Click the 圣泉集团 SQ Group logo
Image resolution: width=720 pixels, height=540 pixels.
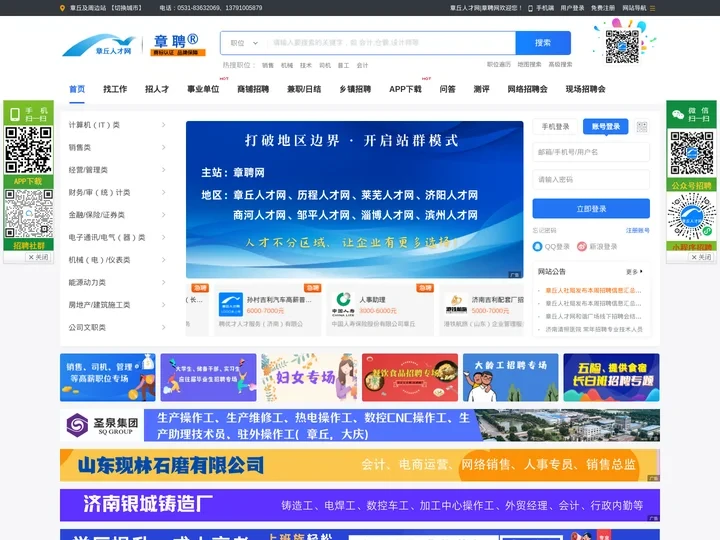[x=102, y=425]
